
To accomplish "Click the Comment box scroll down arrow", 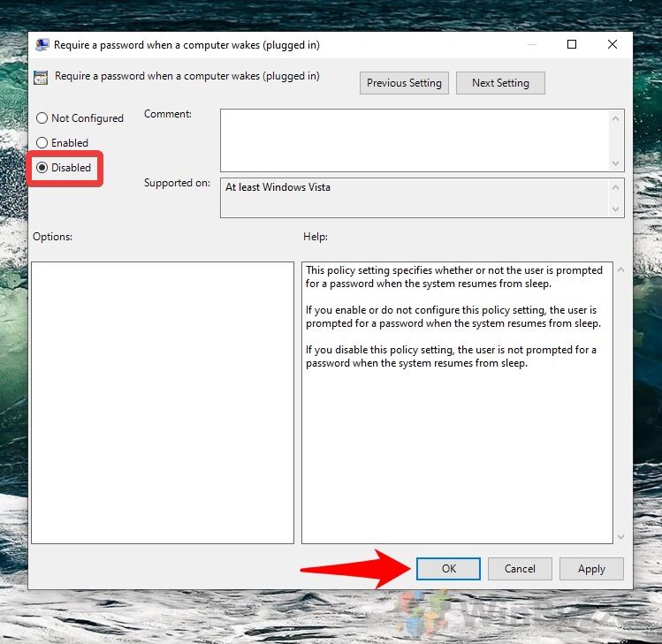I will click(x=615, y=163).
